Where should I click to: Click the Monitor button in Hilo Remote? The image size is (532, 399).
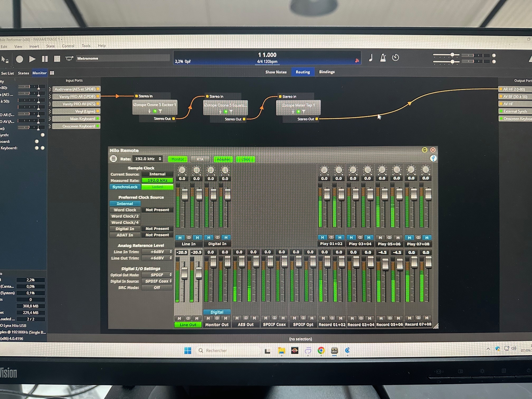pyautogui.click(x=178, y=159)
